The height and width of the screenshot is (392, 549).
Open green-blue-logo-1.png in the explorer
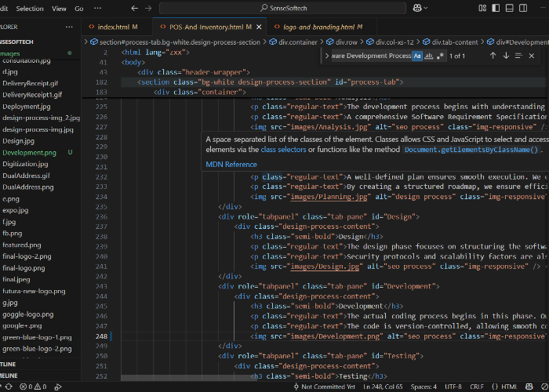pos(37,337)
